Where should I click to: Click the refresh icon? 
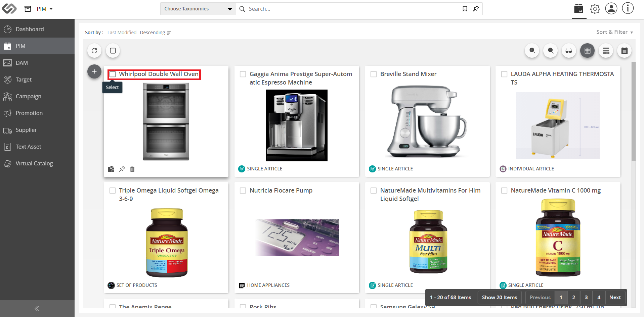click(94, 51)
